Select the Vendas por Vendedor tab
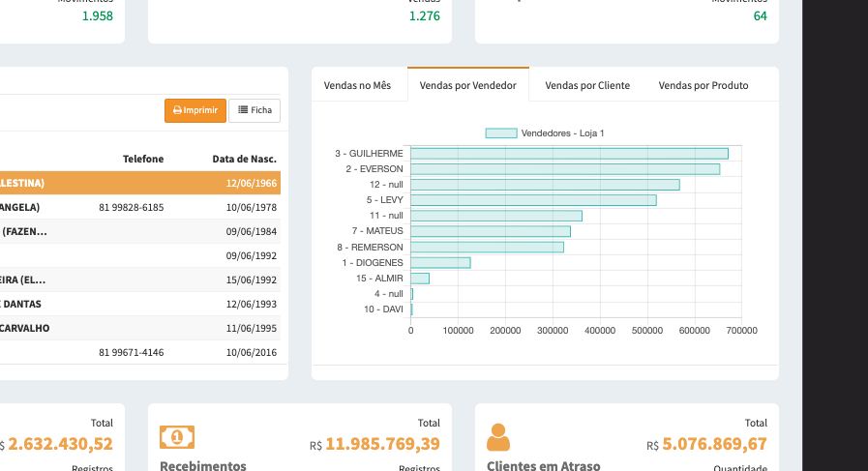 (468, 85)
